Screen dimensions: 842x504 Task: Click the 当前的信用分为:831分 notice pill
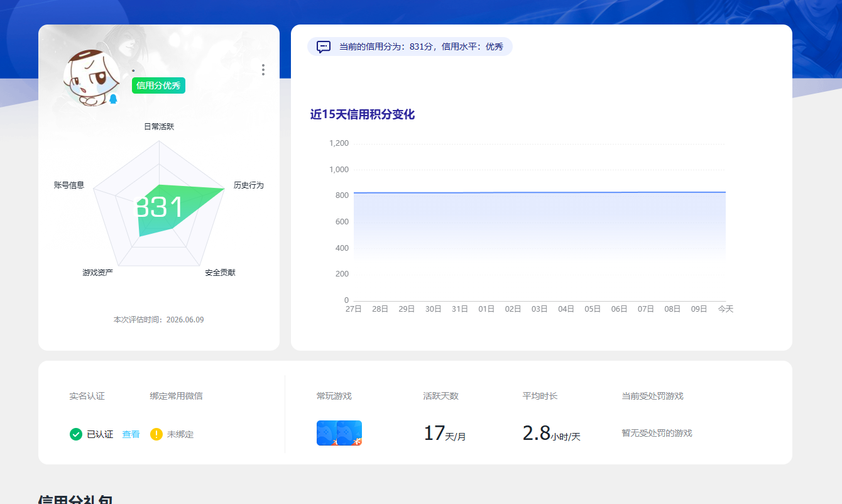[410, 47]
